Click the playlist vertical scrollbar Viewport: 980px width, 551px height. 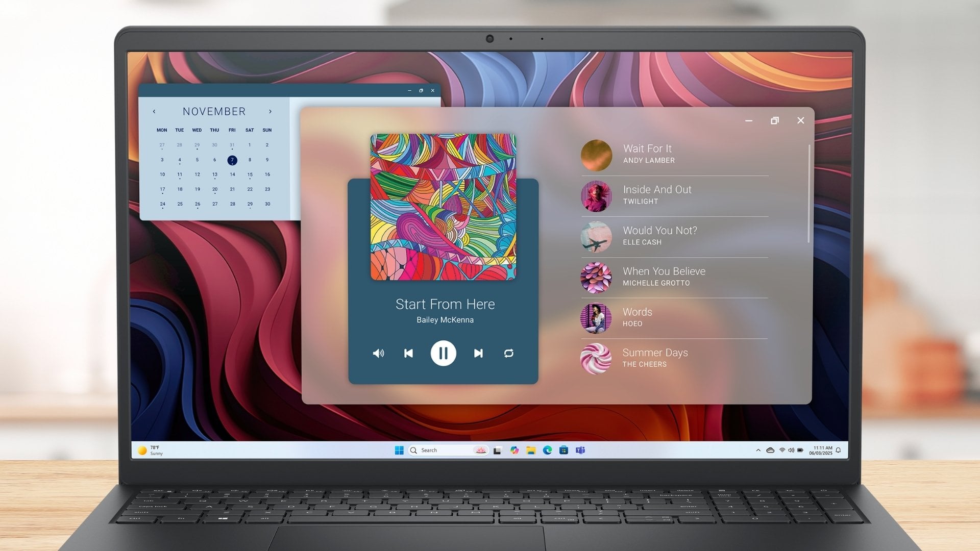(809, 194)
